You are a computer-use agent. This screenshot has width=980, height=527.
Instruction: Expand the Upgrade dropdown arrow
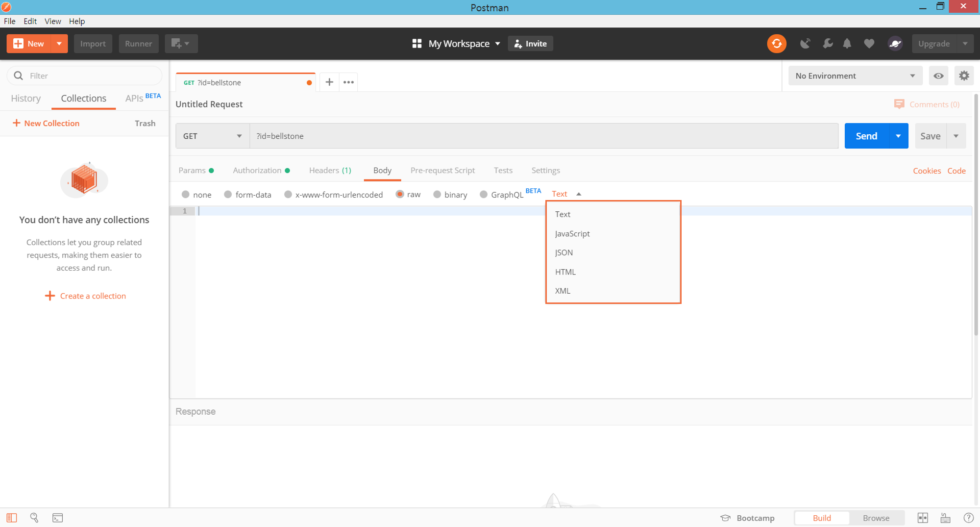click(965, 44)
